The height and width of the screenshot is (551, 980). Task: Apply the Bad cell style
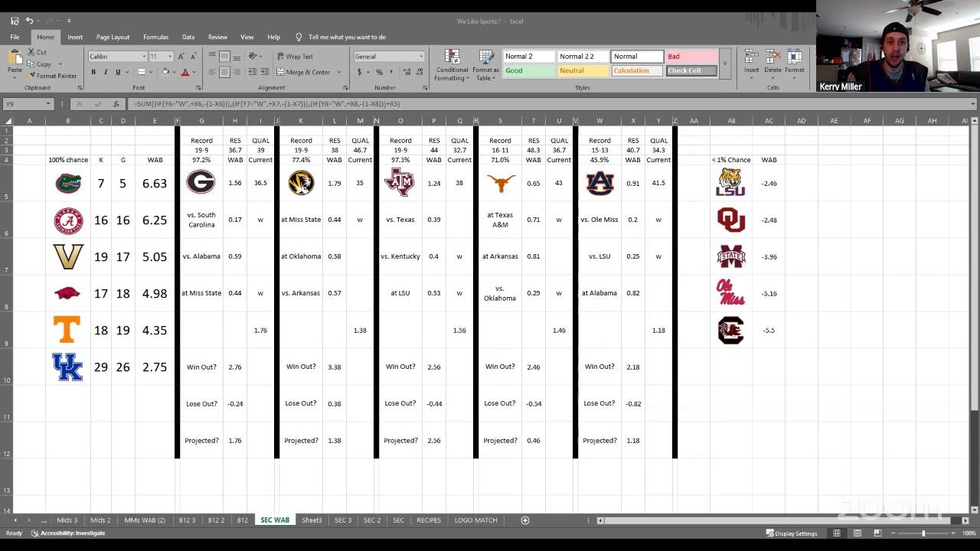pos(691,57)
